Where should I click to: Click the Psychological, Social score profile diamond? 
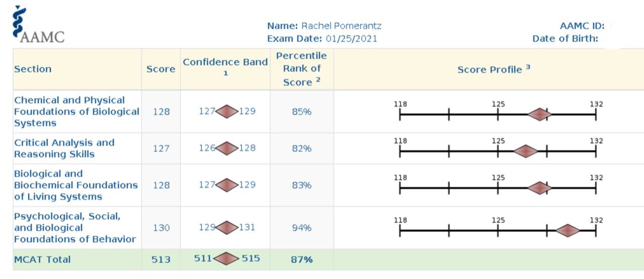[568, 230]
